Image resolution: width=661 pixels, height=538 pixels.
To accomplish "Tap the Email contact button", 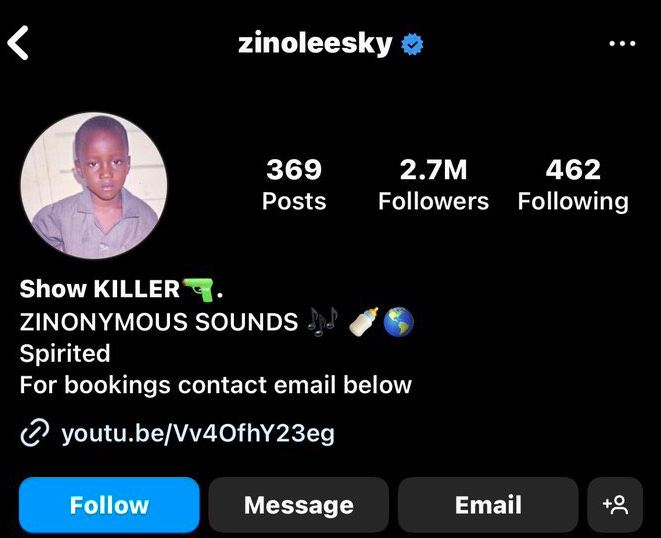I will (488, 505).
